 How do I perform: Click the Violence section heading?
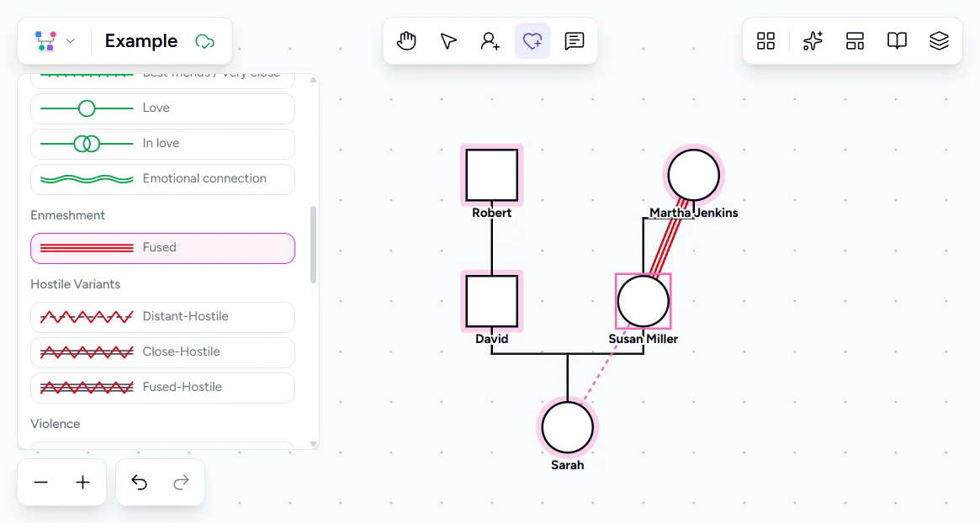click(x=55, y=425)
